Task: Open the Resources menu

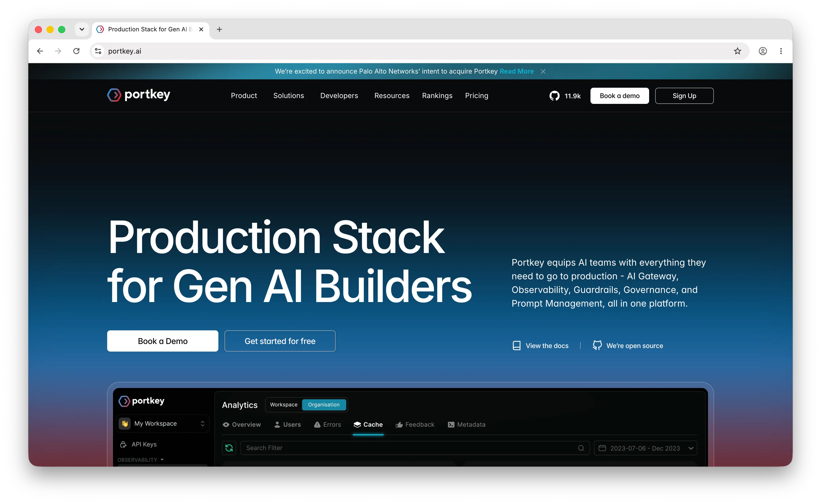Action: tap(392, 96)
